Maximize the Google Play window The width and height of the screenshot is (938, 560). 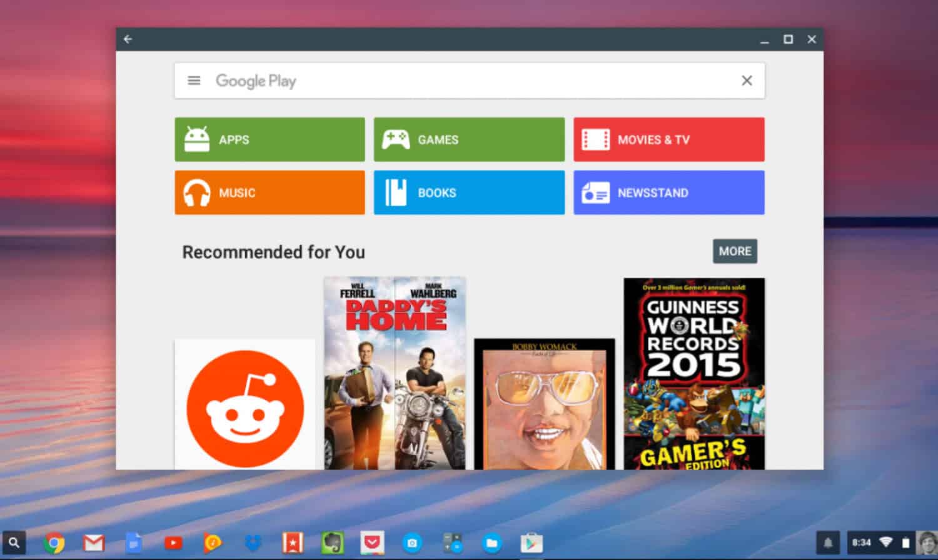(788, 39)
